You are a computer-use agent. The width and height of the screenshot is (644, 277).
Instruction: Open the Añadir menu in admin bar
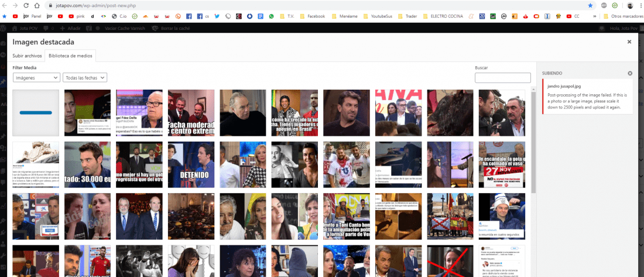tap(70, 28)
